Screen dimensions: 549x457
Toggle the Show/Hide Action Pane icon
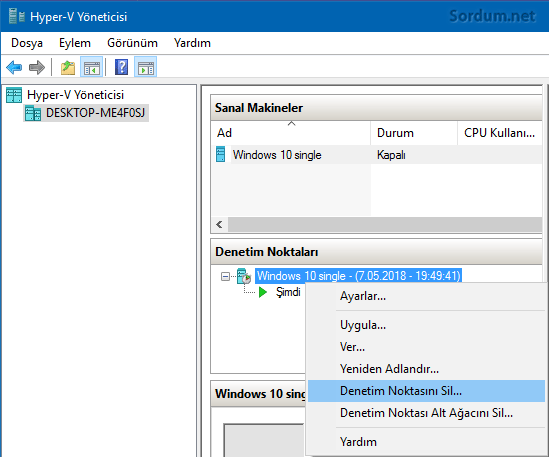click(146, 67)
